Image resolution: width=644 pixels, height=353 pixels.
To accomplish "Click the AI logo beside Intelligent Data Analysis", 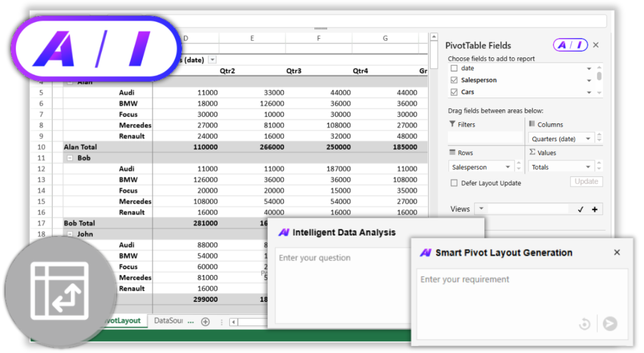I will [284, 232].
